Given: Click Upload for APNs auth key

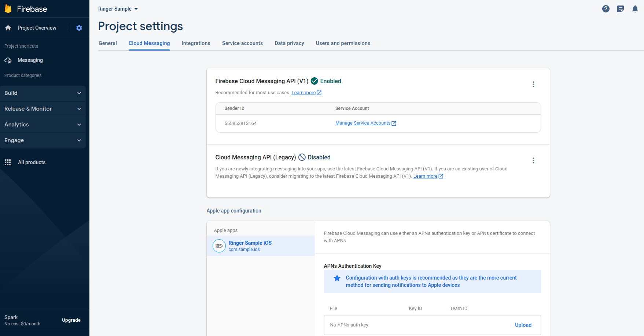Looking at the screenshot, I should tap(523, 325).
